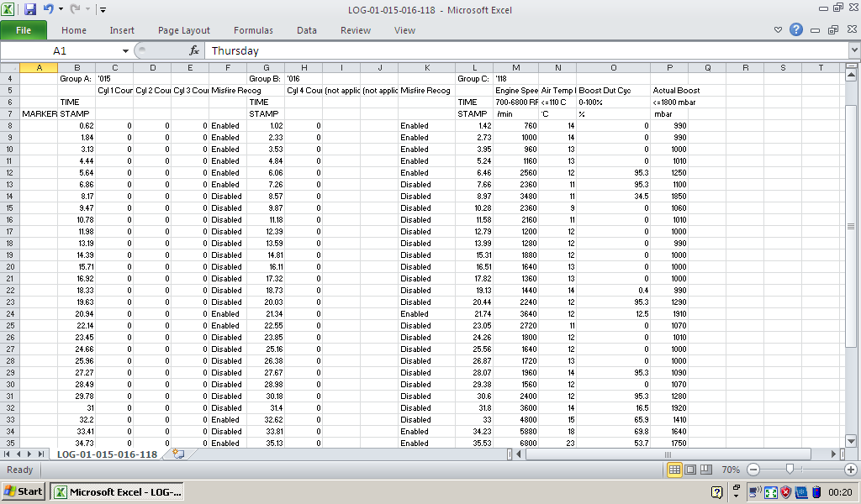Click the Undo arrow icon
This screenshot has width=861, height=504.
(x=49, y=10)
